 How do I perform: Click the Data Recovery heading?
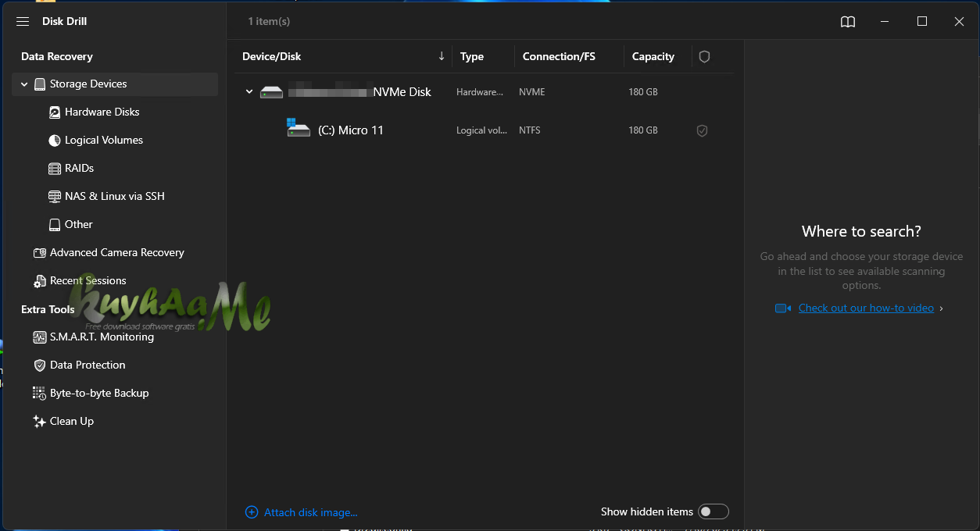(x=57, y=57)
